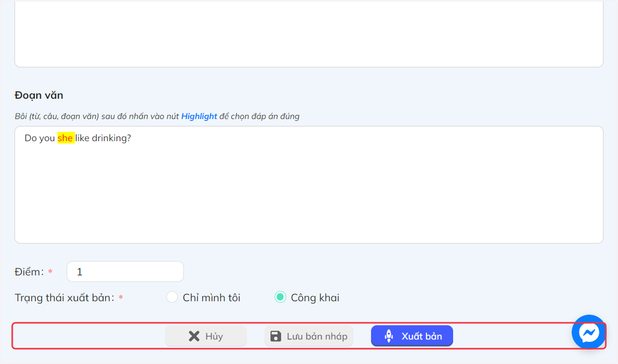This screenshot has width=618, height=364.
Task: Click the empty text area above Đoạn văn
Action: [x=309, y=33]
